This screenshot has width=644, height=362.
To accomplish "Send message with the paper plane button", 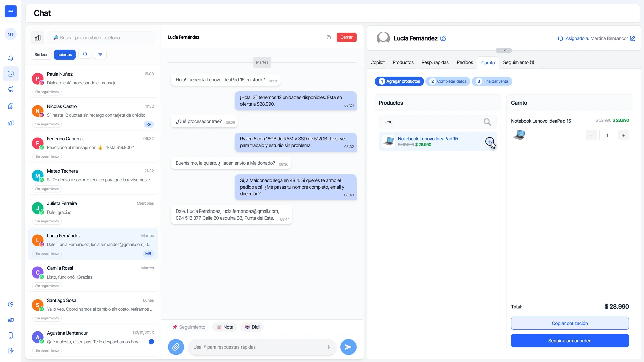I will [348, 347].
